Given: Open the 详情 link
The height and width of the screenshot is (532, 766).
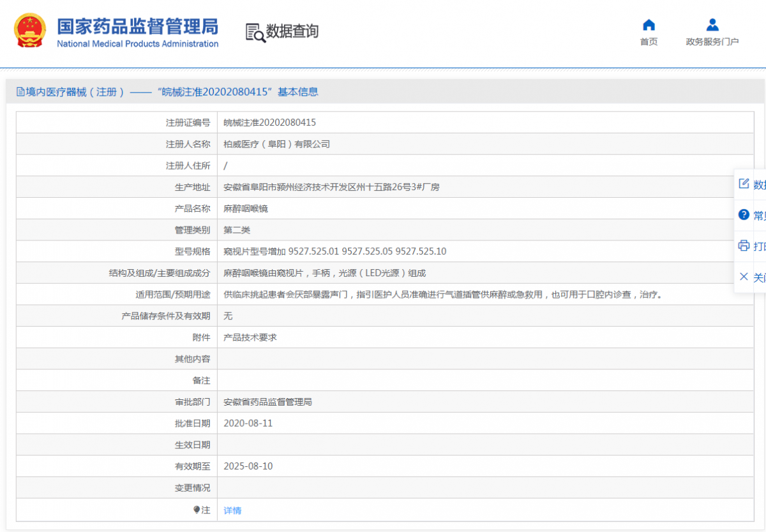Looking at the screenshot, I should (232, 510).
